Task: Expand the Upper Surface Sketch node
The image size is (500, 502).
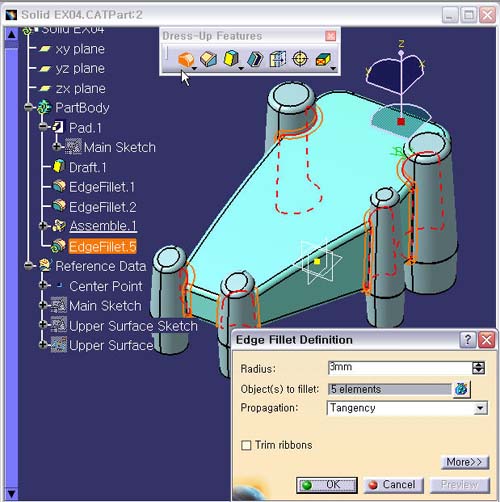Action: coord(43,324)
